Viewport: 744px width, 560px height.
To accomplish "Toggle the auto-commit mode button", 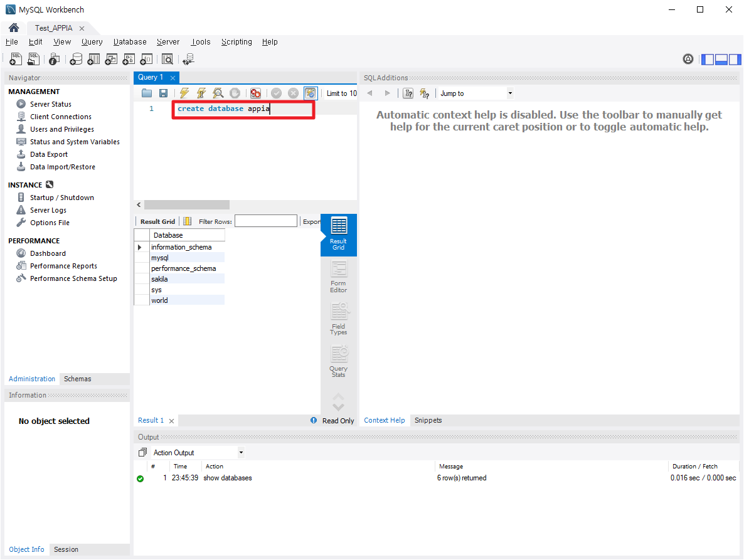I will pyautogui.click(x=311, y=93).
